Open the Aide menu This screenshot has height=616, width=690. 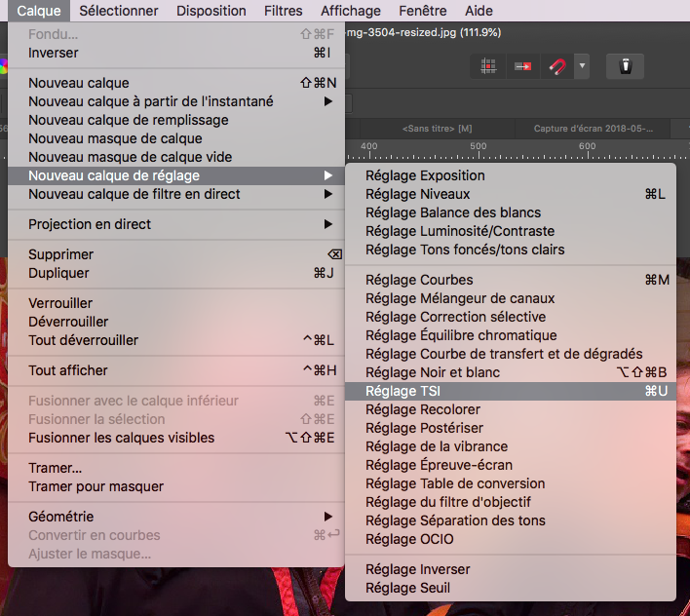click(479, 11)
